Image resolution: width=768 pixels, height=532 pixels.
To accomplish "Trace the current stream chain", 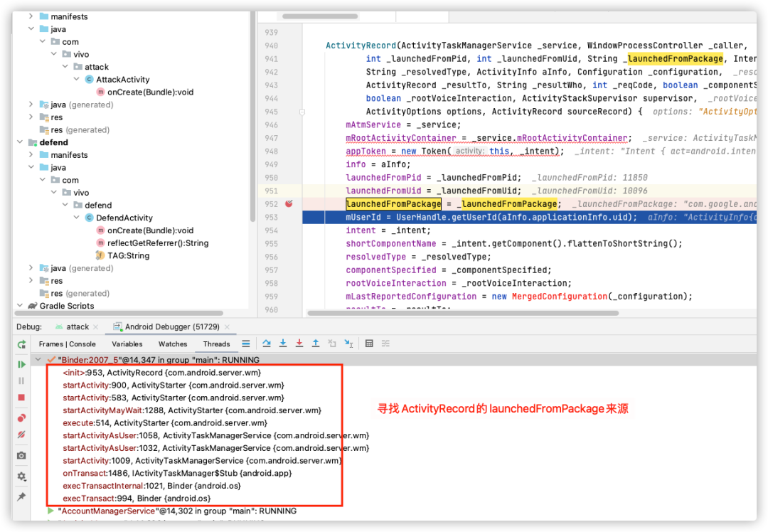I will coord(386,344).
